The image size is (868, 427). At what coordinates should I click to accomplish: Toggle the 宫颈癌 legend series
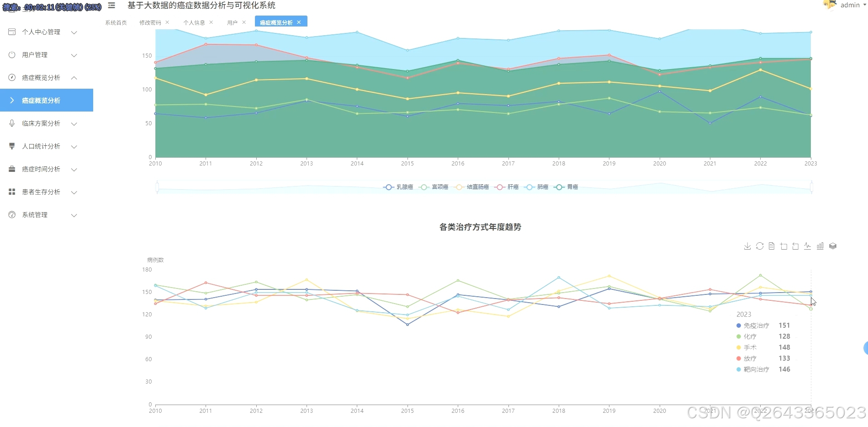pos(434,187)
